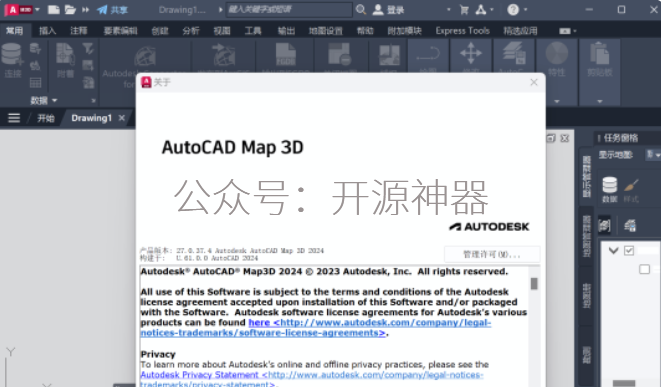
Task: Open the 创建 ribbon tab
Action: 160,30
